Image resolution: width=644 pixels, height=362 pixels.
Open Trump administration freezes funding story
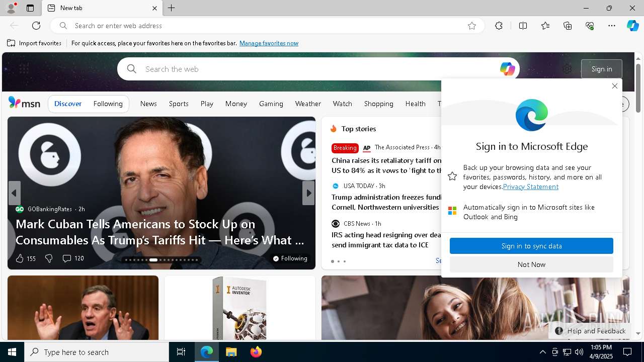click(386, 202)
